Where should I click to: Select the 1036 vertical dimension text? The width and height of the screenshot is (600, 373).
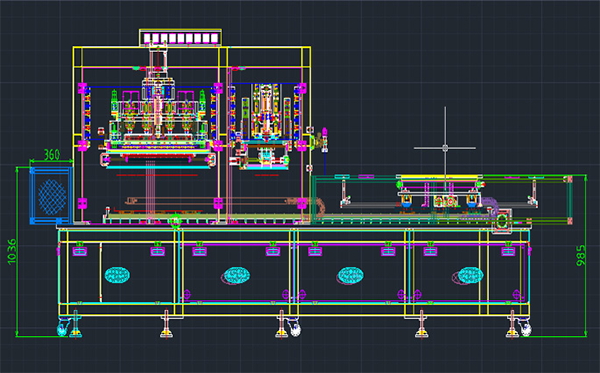pos(12,251)
